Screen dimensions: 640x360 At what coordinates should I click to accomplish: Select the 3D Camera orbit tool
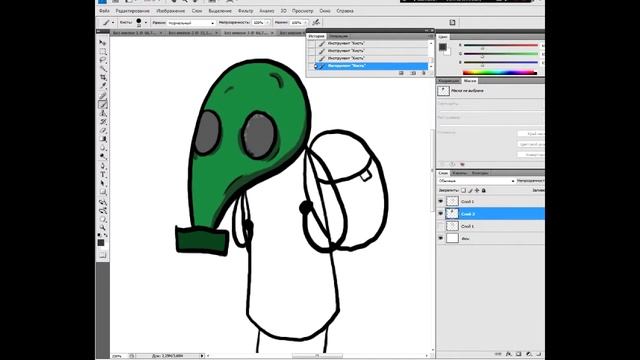pos(102,211)
